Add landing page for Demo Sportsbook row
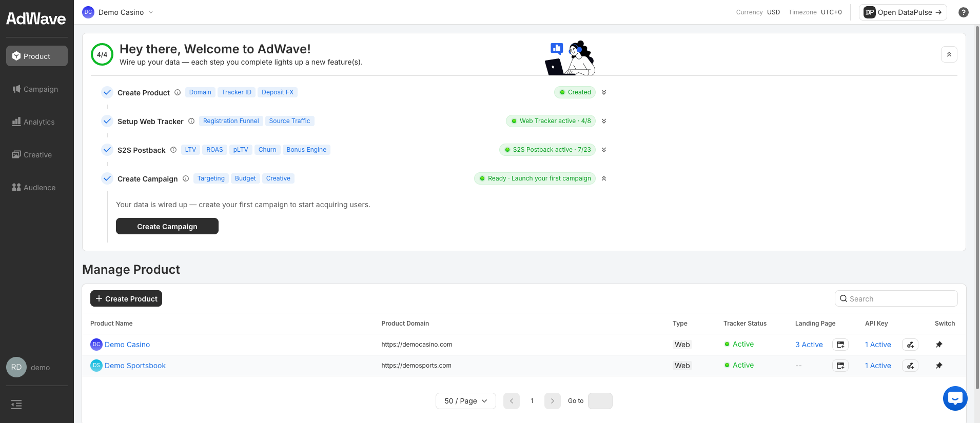980x423 pixels. (840, 366)
